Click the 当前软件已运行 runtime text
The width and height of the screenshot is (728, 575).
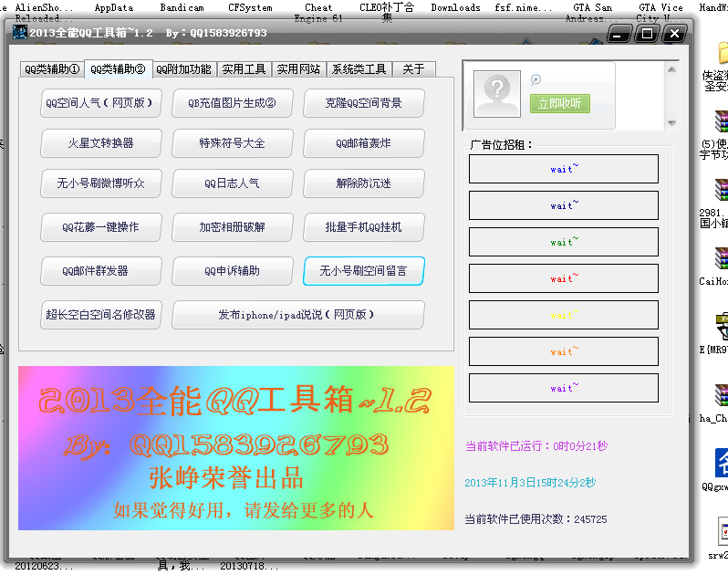pos(536,446)
